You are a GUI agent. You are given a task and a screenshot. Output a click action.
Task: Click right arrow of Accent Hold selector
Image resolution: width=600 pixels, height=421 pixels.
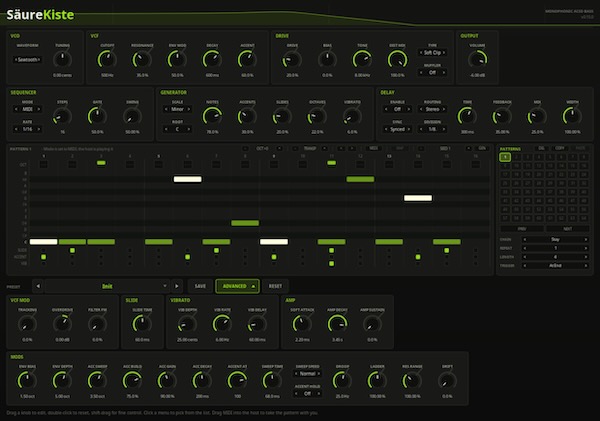(x=319, y=393)
